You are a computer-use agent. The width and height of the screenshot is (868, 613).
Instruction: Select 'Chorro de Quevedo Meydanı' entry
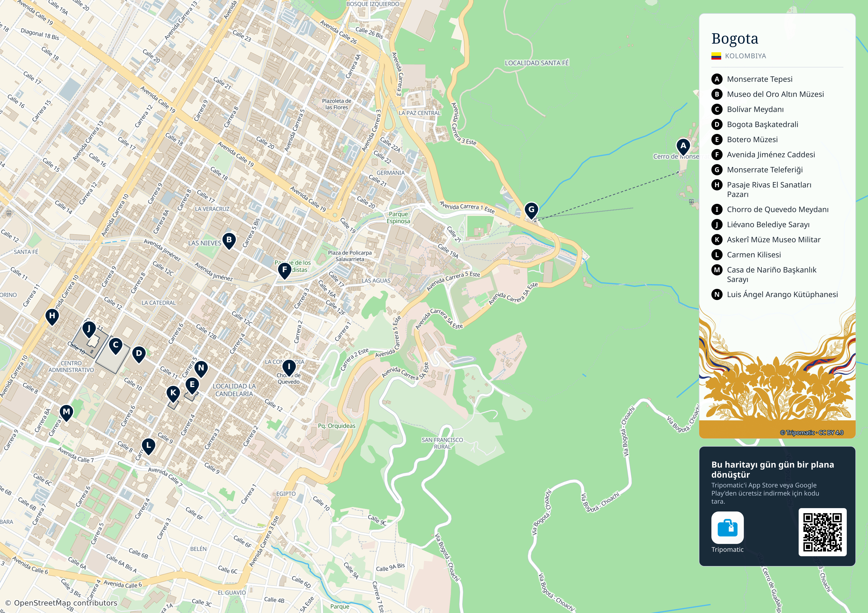tap(778, 209)
